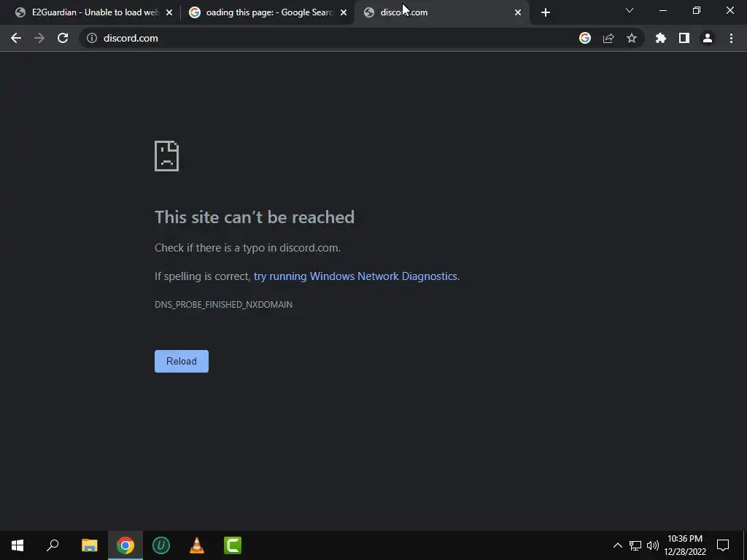Viewport: 747px width, 560px height.
Task: Click the Chrome taskbar icon
Action: pyautogui.click(x=125, y=545)
